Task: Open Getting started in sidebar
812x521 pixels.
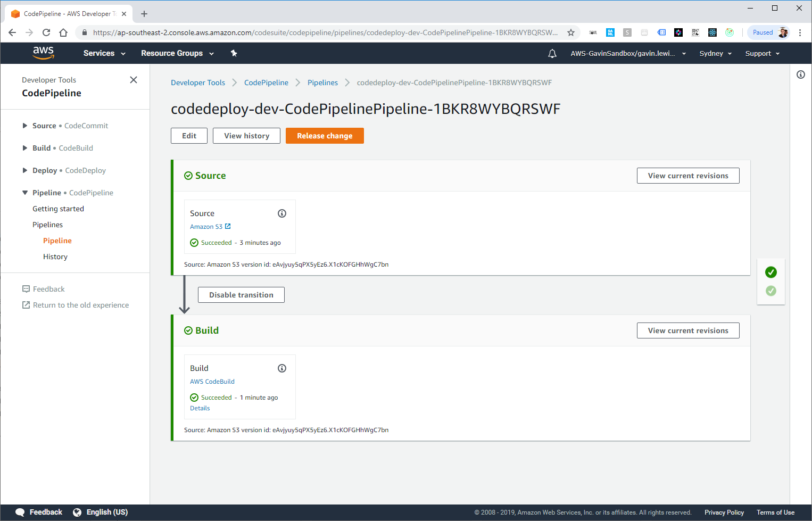Action: pos(58,209)
